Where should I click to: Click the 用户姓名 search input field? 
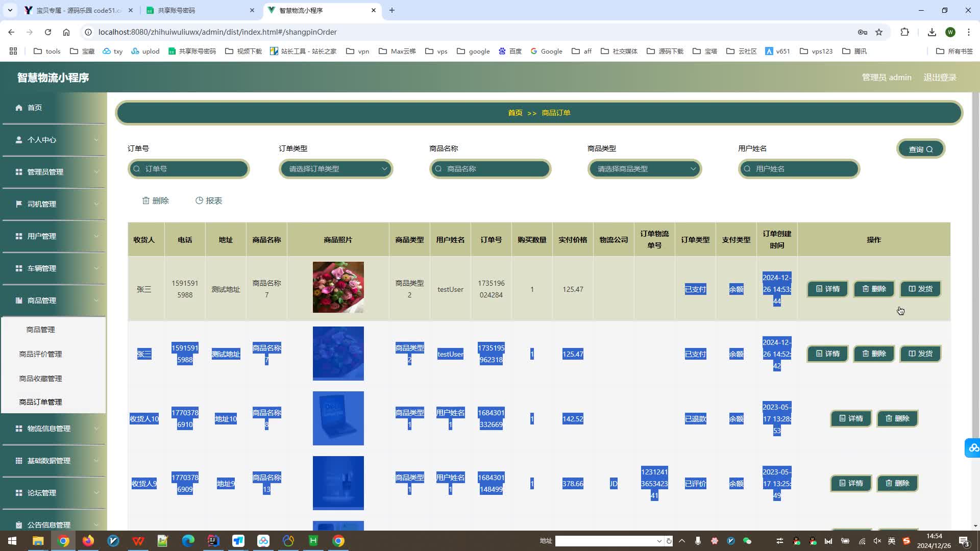coord(799,169)
